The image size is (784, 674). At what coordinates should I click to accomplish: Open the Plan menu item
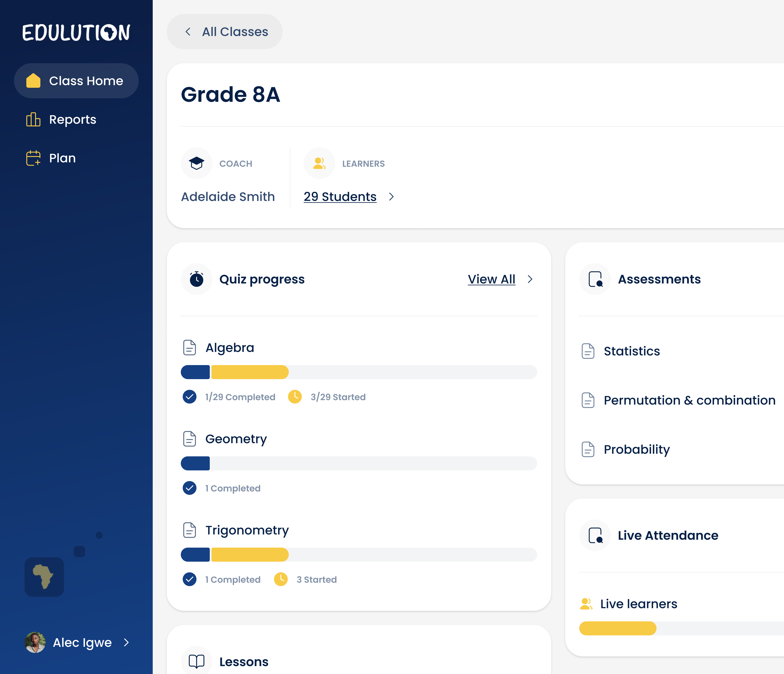coord(63,158)
